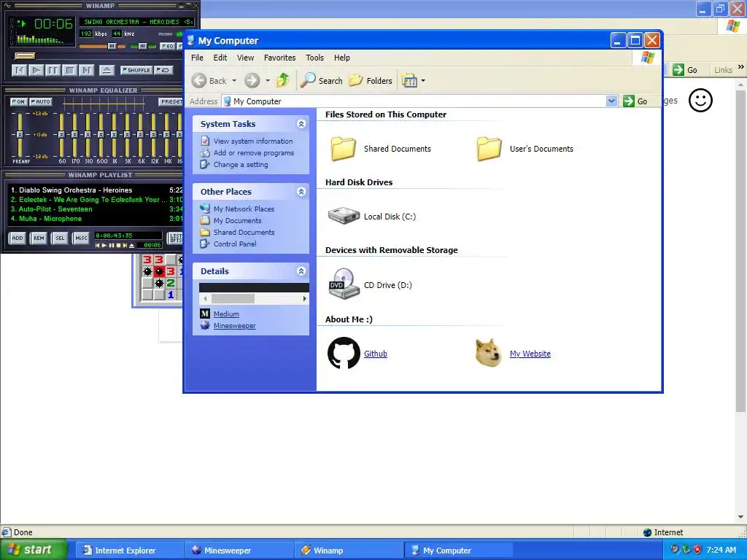Open the Favorites menu in My Computer
This screenshot has height=560, width=747.
279,58
